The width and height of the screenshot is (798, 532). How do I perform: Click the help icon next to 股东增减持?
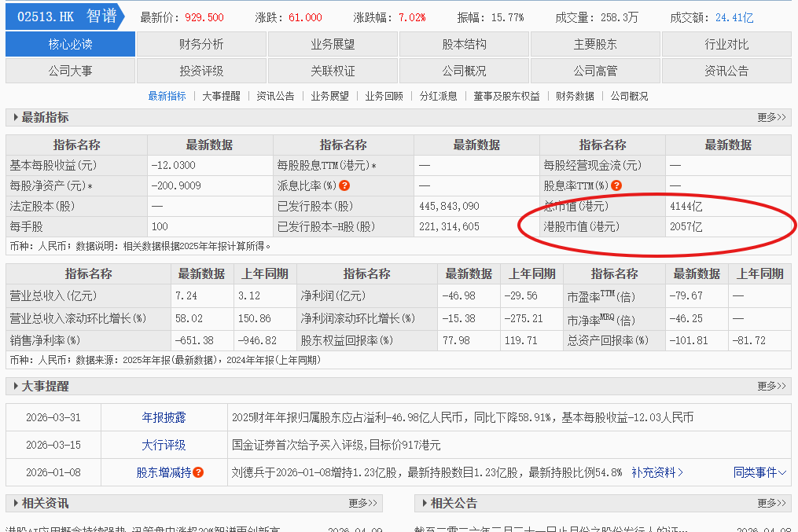point(198,472)
